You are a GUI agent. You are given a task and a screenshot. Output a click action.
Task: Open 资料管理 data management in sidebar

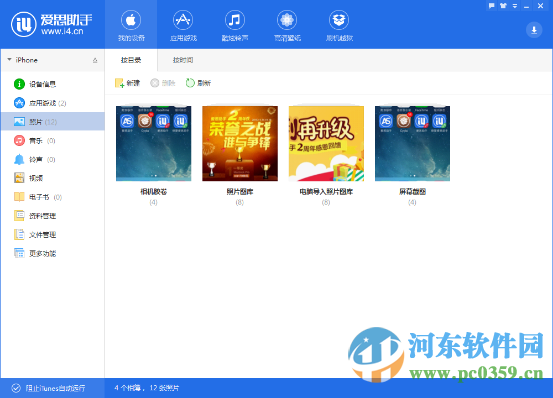tap(53, 216)
